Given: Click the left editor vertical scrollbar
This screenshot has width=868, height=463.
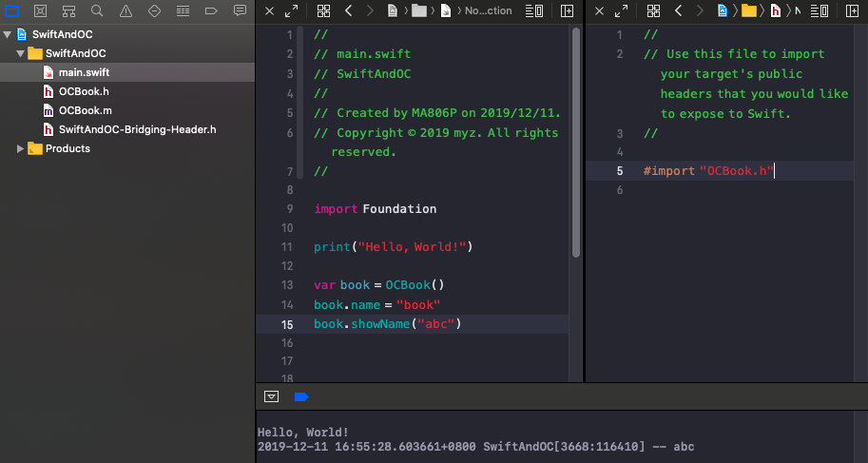Looking at the screenshot, I should coord(575,143).
